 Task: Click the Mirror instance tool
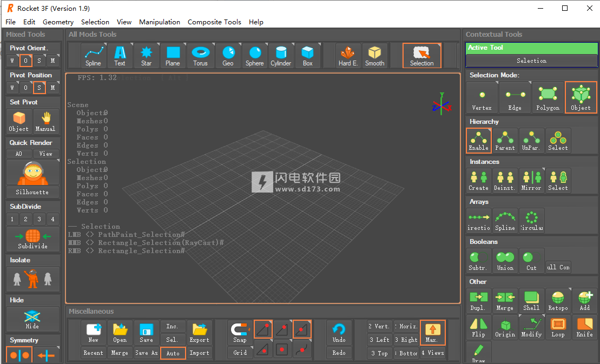point(531,181)
